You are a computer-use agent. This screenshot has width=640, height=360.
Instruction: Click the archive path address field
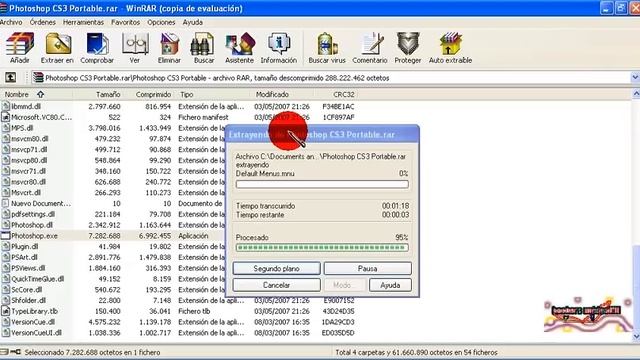[x=331, y=78]
